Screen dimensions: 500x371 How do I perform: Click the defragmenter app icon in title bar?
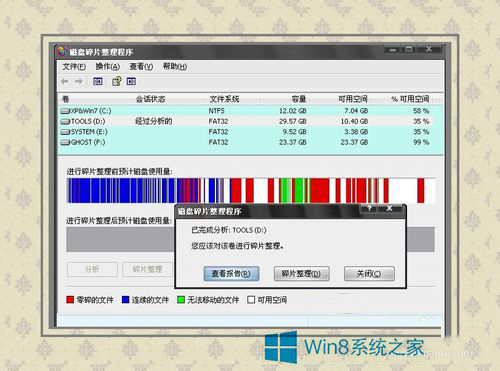tap(62, 52)
